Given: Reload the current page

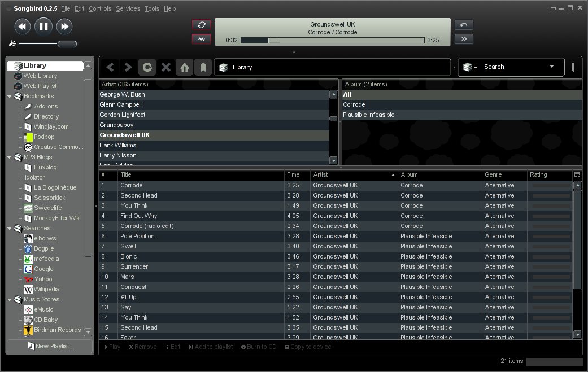Looking at the screenshot, I should click(x=147, y=67).
